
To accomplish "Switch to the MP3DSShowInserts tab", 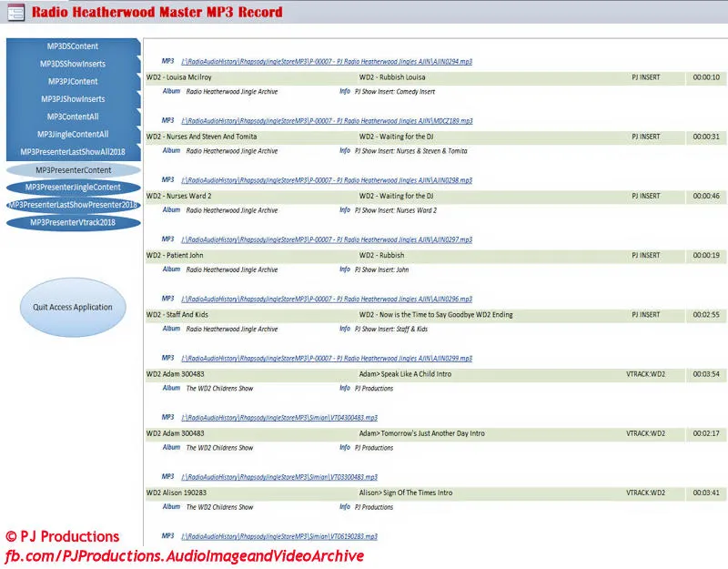I will point(73,64).
